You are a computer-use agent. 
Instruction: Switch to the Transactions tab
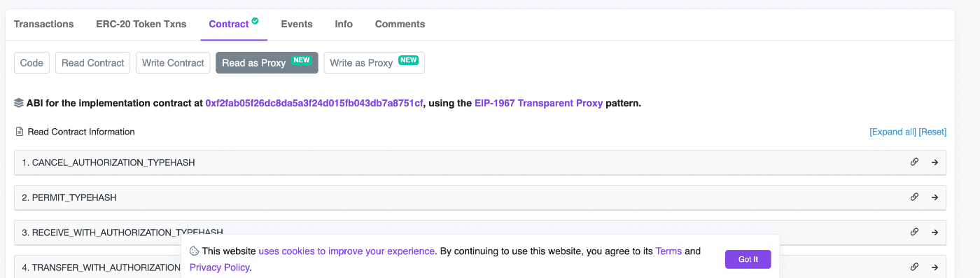[x=43, y=24]
